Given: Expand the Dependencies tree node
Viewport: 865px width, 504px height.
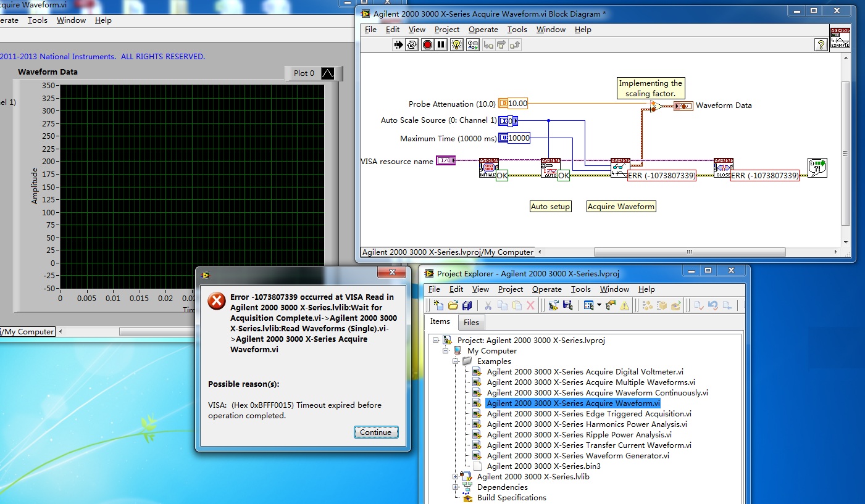Looking at the screenshot, I should [x=456, y=487].
